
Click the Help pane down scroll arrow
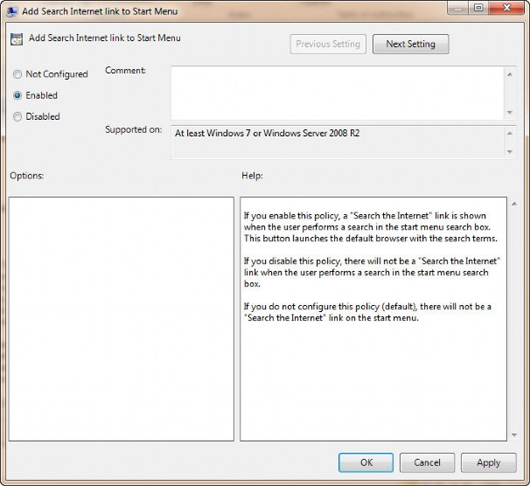[514, 435]
